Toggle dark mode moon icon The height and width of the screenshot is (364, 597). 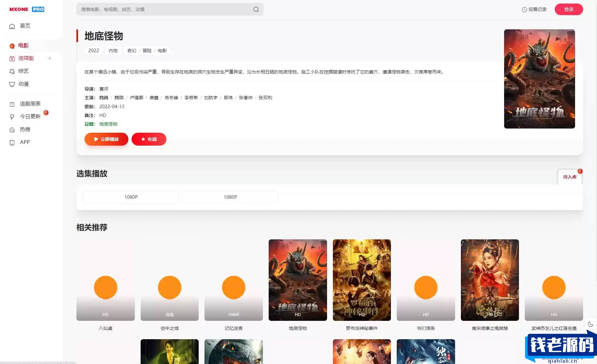(x=591, y=324)
